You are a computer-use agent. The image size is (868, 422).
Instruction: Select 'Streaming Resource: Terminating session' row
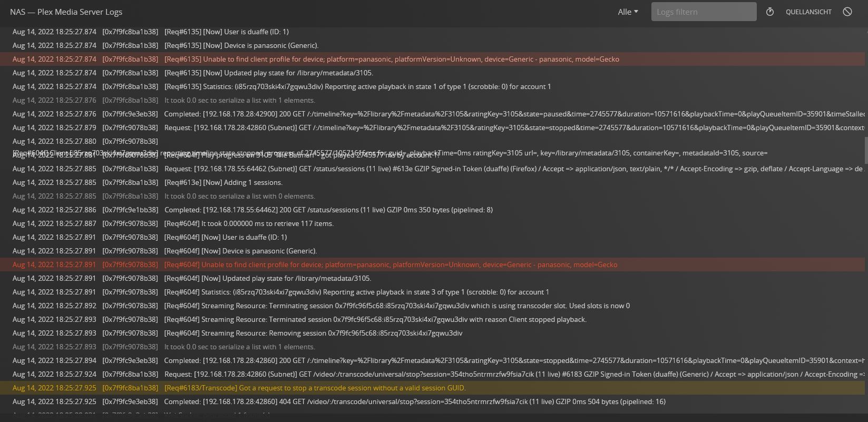click(432, 306)
